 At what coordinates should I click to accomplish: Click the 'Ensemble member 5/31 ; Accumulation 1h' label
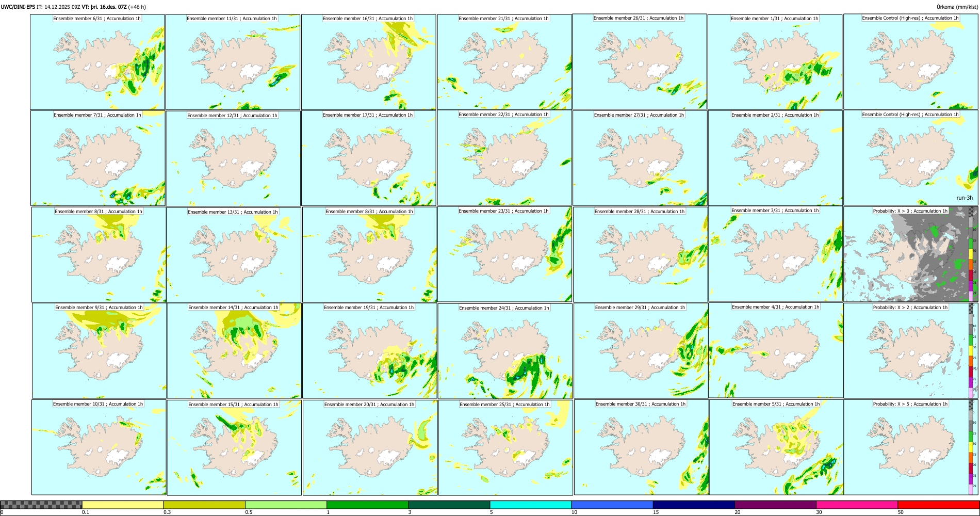click(776, 404)
